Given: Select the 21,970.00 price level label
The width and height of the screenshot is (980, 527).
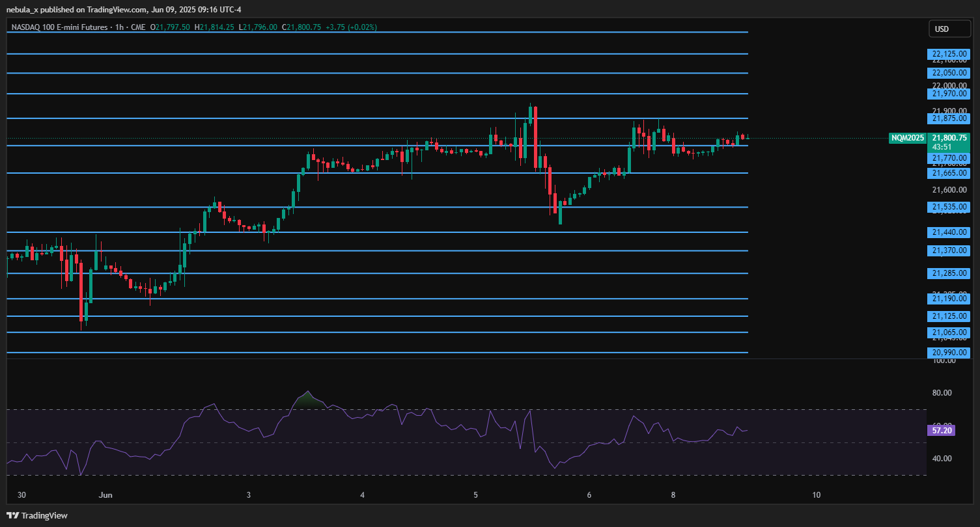Looking at the screenshot, I should (x=949, y=94).
